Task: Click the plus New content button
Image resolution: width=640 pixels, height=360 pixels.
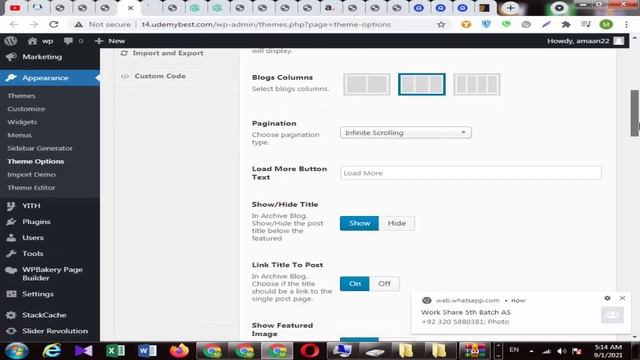Action: [110, 41]
